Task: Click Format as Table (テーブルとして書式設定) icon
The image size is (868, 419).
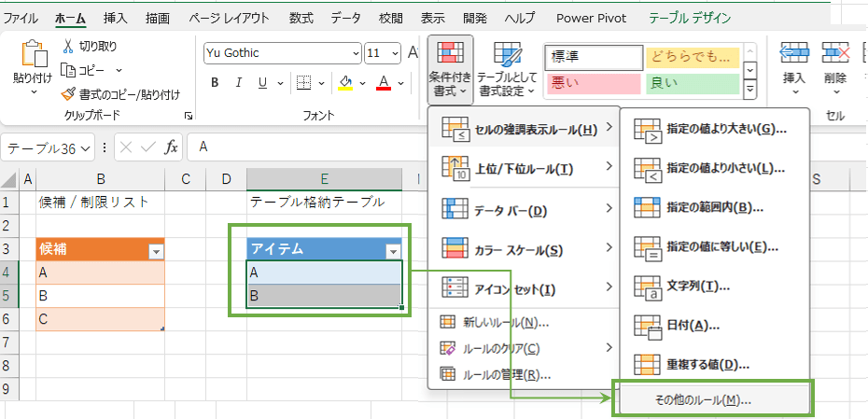Action: tap(507, 55)
